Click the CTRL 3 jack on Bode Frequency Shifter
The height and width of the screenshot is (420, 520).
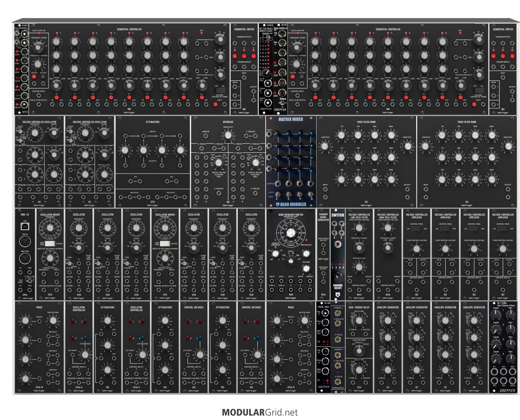click(x=281, y=289)
